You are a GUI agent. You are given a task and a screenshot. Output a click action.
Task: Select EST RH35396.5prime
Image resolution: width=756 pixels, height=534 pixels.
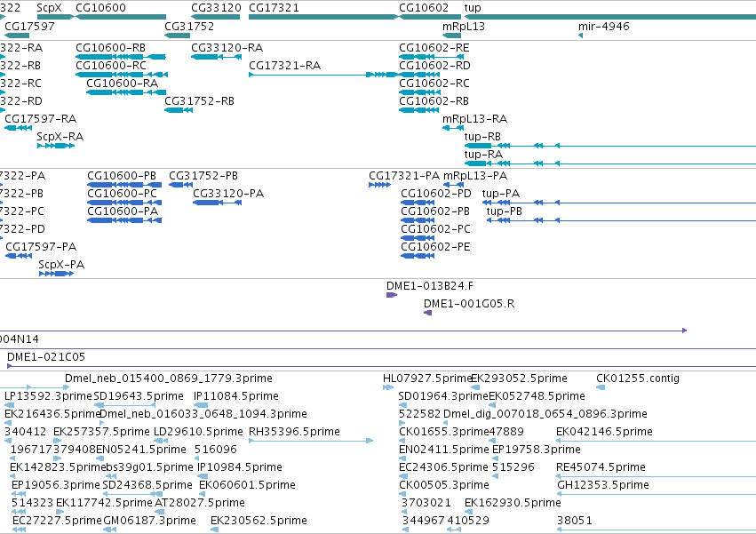coord(294,432)
